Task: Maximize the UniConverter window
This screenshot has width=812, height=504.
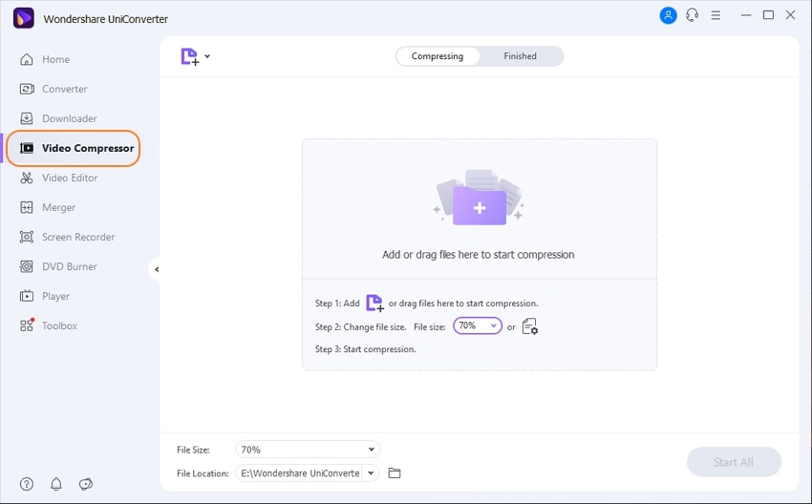Action: click(x=768, y=15)
